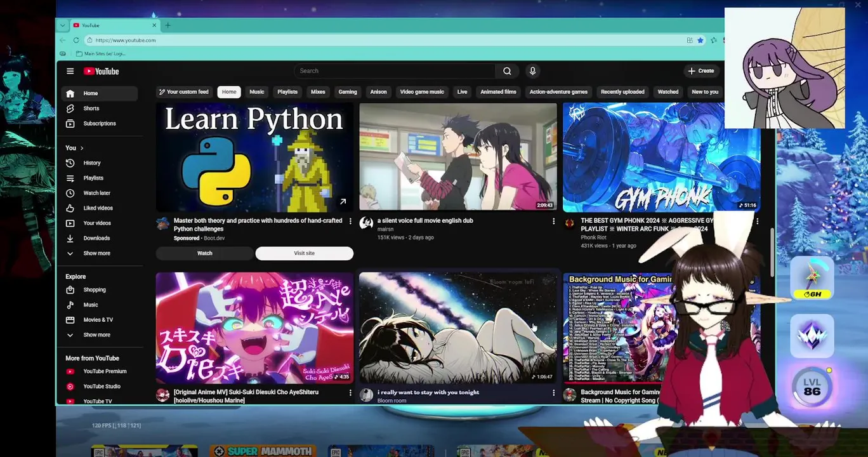Open the YouTube hamburger guide menu
868x457 pixels.
coord(70,71)
